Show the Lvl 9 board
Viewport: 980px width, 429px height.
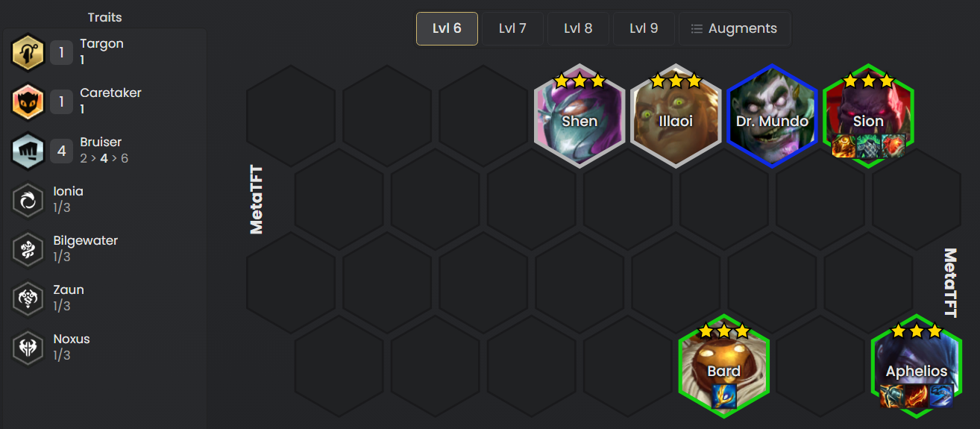coord(644,28)
